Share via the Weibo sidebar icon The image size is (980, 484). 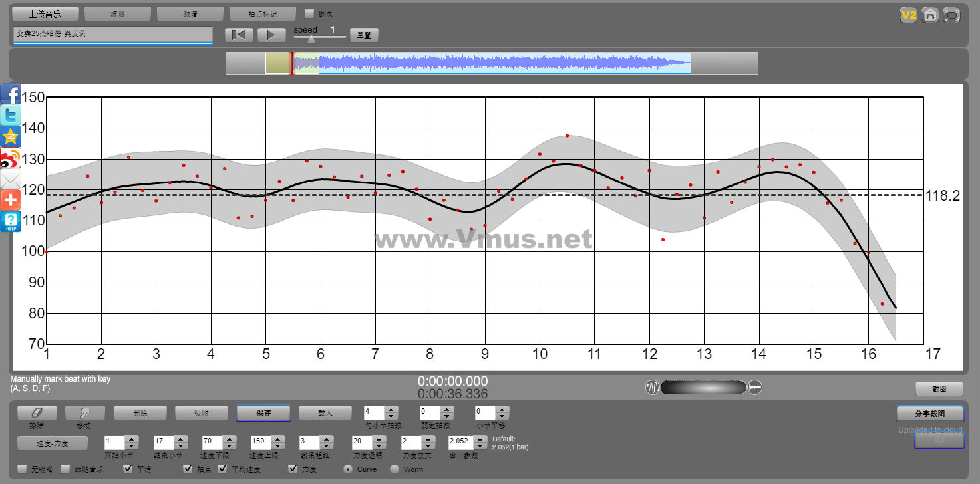pos(11,158)
